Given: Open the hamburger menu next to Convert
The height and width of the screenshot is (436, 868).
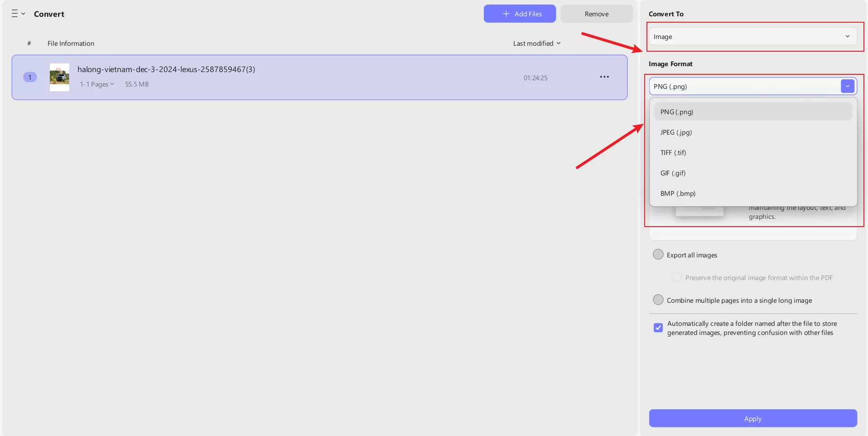Looking at the screenshot, I should tap(17, 14).
